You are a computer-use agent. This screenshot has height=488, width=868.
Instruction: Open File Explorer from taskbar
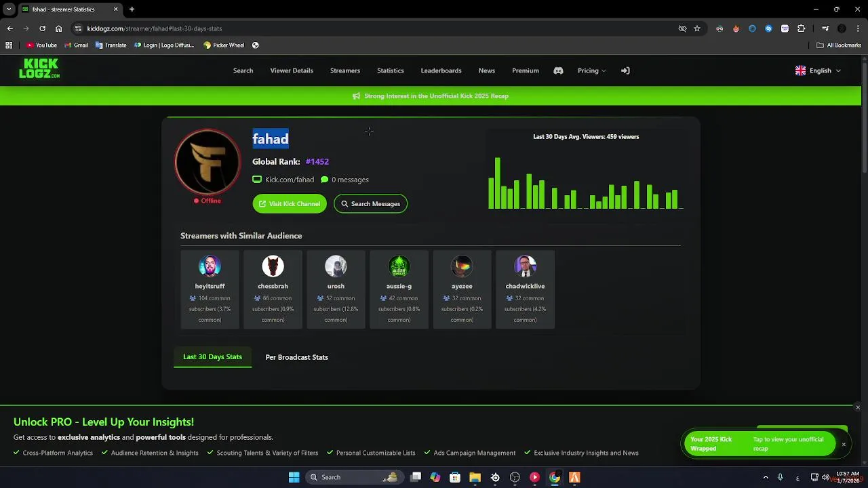(475, 477)
